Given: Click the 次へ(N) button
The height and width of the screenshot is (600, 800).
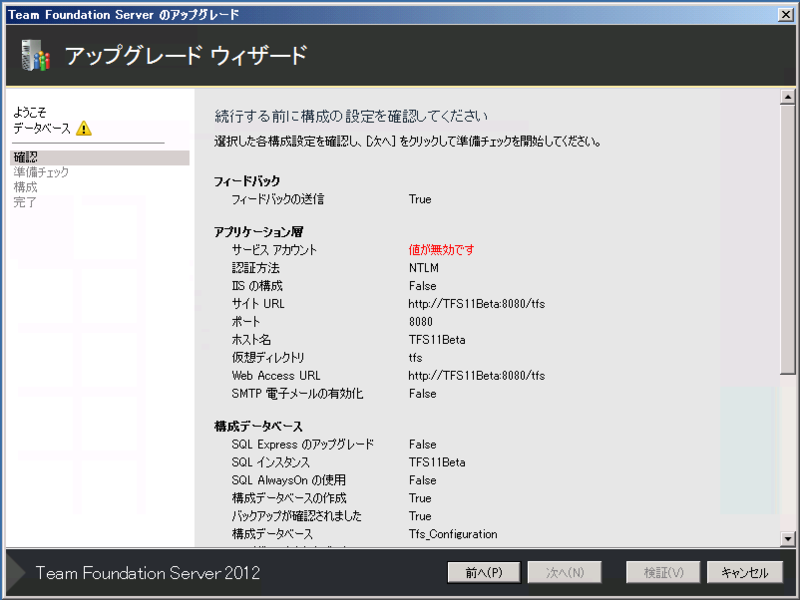Looking at the screenshot, I should coord(564,572).
